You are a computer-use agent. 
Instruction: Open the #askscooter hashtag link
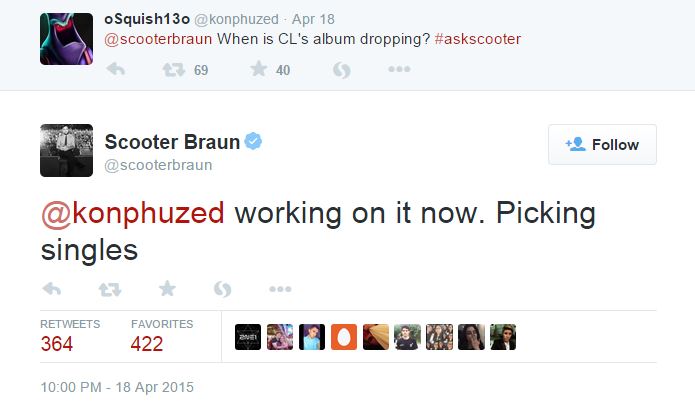pos(478,39)
